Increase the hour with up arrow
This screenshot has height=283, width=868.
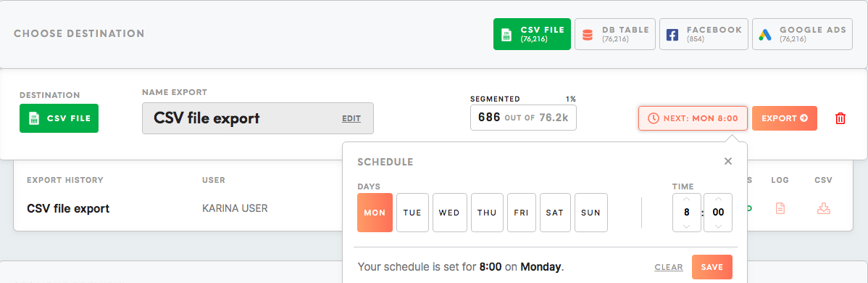[x=686, y=199]
